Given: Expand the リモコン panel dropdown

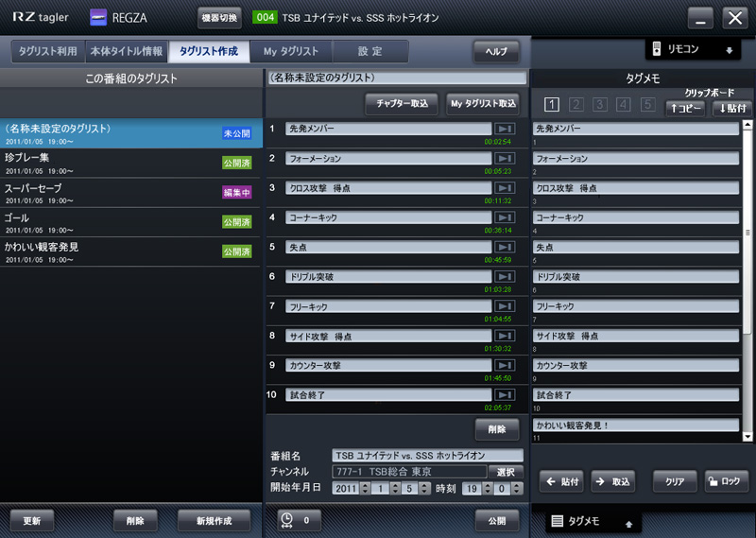Looking at the screenshot, I should [730, 50].
